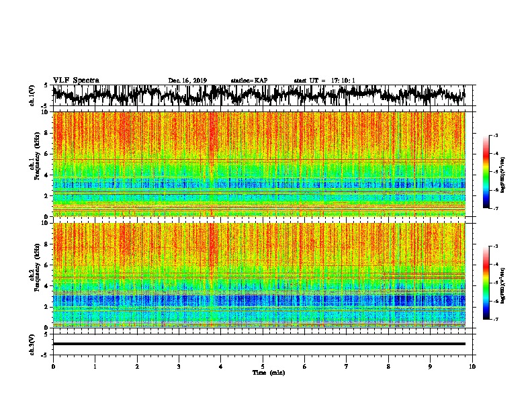Click the "6" kHz tick of ch.1 spectrogram
Screen dimensions: 532x411
[x=46, y=154]
